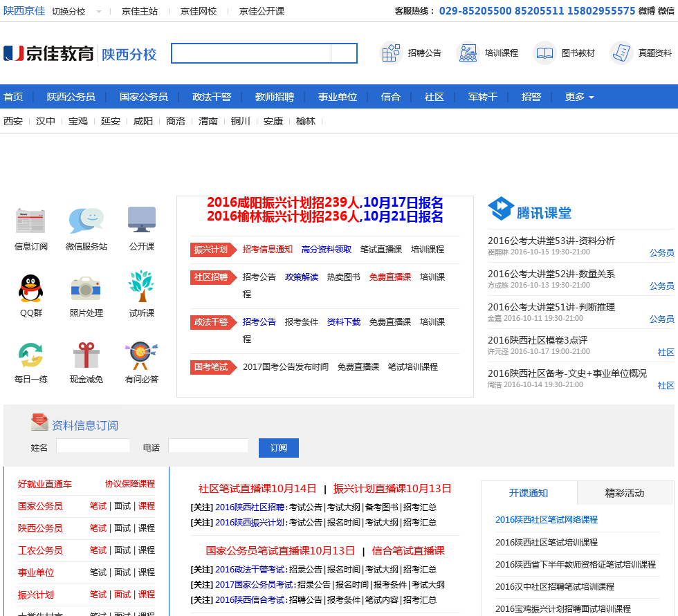Click the 培训课程 icon in the header
Screen dimensions: 678x616
468,53
